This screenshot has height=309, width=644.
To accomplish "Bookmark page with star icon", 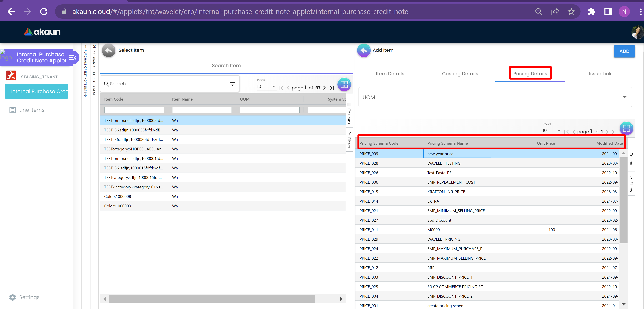I will (571, 12).
